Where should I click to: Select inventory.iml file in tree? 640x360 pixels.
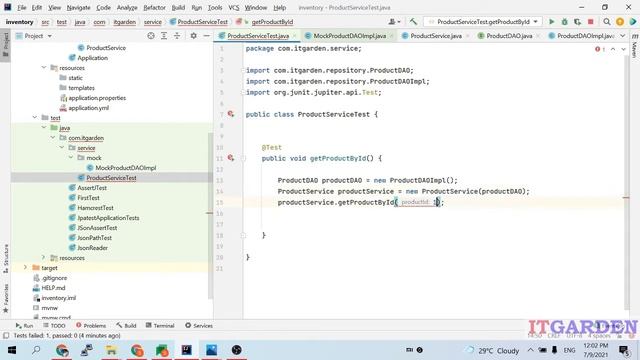pos(58,298)
